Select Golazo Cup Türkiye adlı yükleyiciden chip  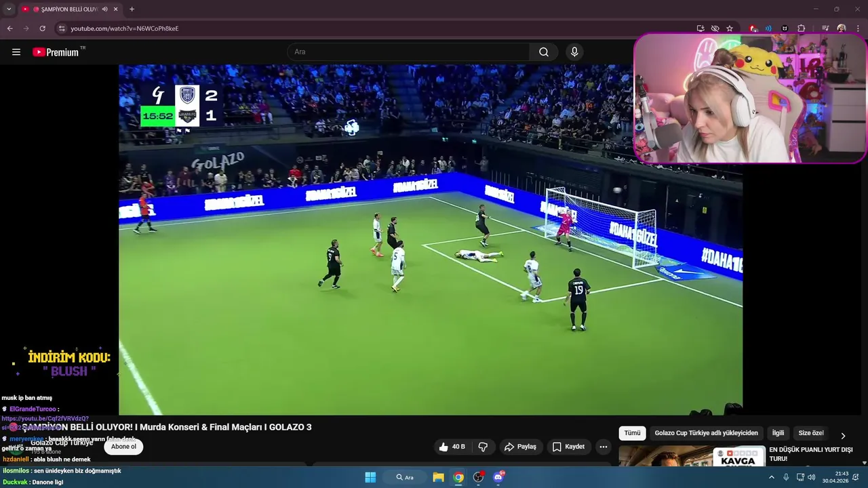click(706, 433)
